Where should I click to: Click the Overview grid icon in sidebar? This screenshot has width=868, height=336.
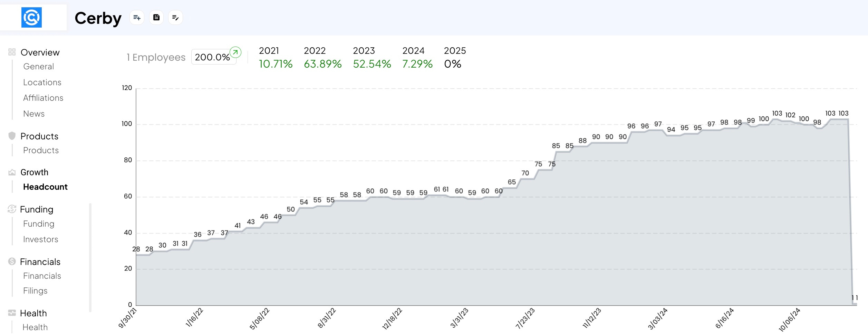pos(12,52)
